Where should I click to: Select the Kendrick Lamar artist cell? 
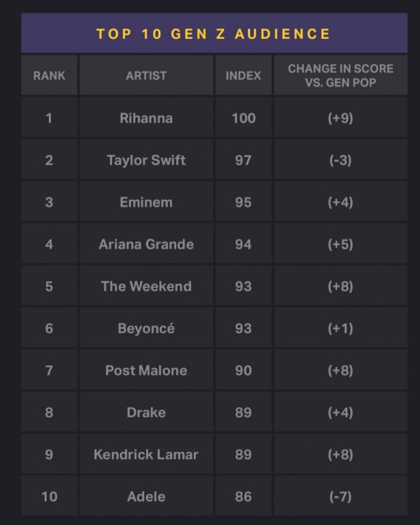[x=146, y=455]
